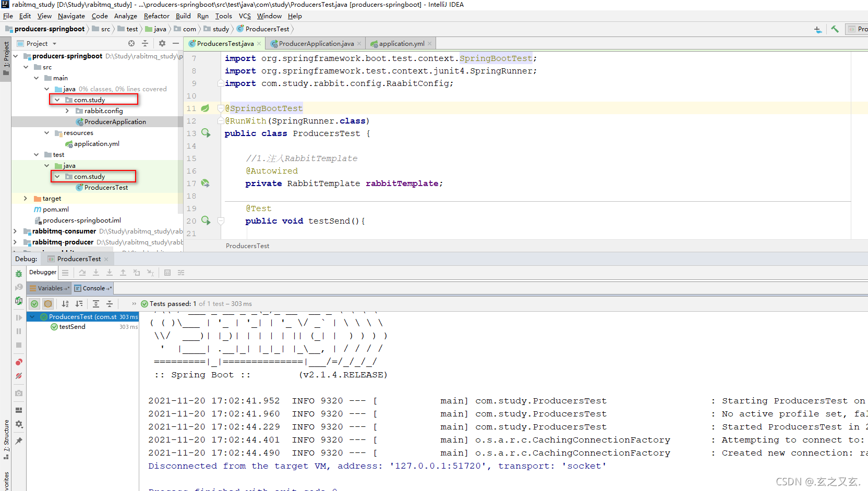Click the Pause Program icon
This screenshot has width=868, height=491.
click(x=19, y=331)
